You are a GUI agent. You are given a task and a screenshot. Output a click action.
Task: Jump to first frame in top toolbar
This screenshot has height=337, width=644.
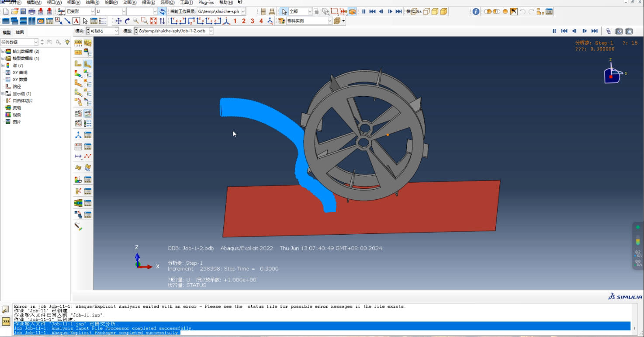(x=372, y=11)
